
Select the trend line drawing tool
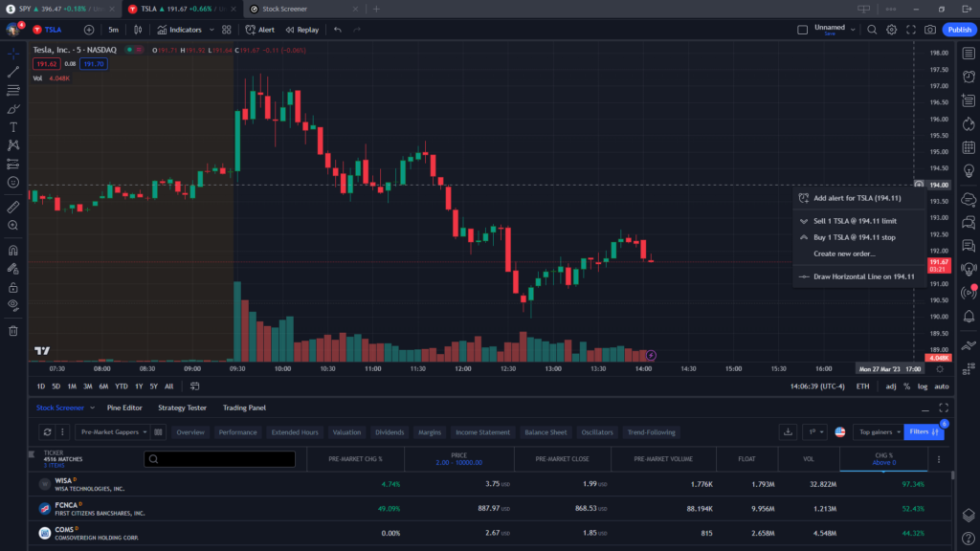click(13, 72)
